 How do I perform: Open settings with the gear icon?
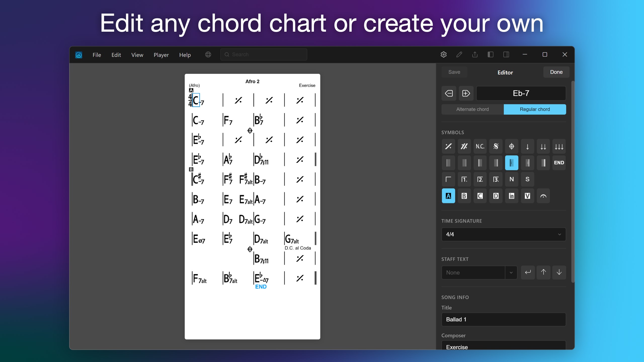(444, 55)
